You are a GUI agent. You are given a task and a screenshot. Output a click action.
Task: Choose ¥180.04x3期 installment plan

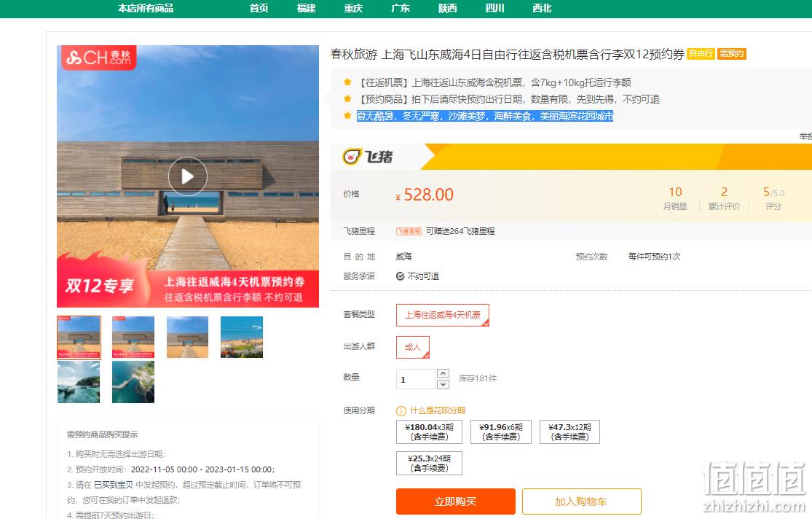(x=429, y=432)
